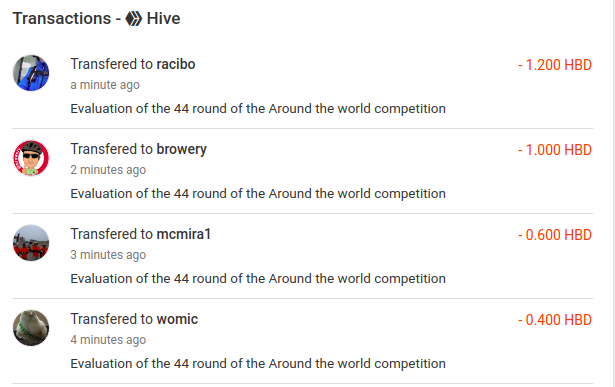The image size is (615, 387).
Task: Click the '3 minutes ago' timestamp
Action: coord(108,255)
